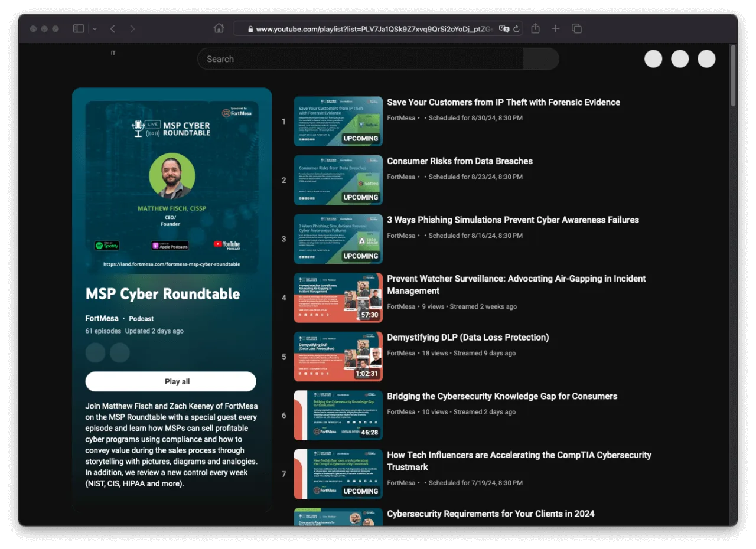Select the 'Scheduled for 7/19/24, 8:30 PM' text

coord(475,483)
